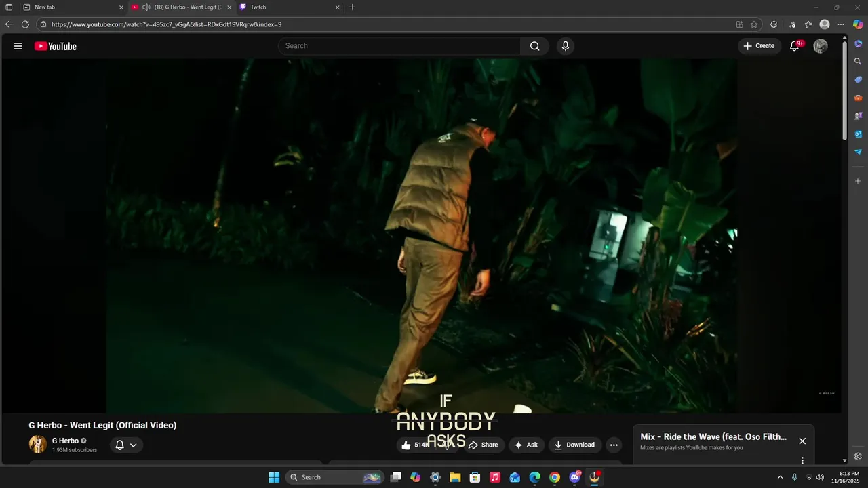
Task: Open Mix playlist panel three-dot options
Action: (x=802, y=460)
